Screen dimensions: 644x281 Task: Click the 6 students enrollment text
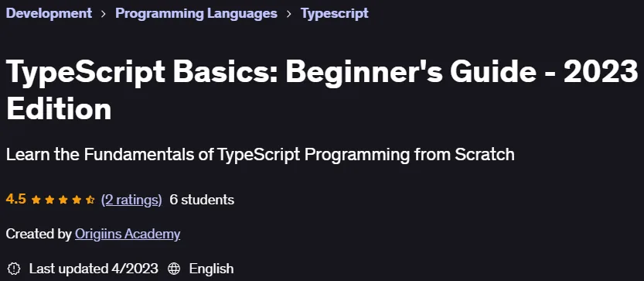click(x=202, y=200)
